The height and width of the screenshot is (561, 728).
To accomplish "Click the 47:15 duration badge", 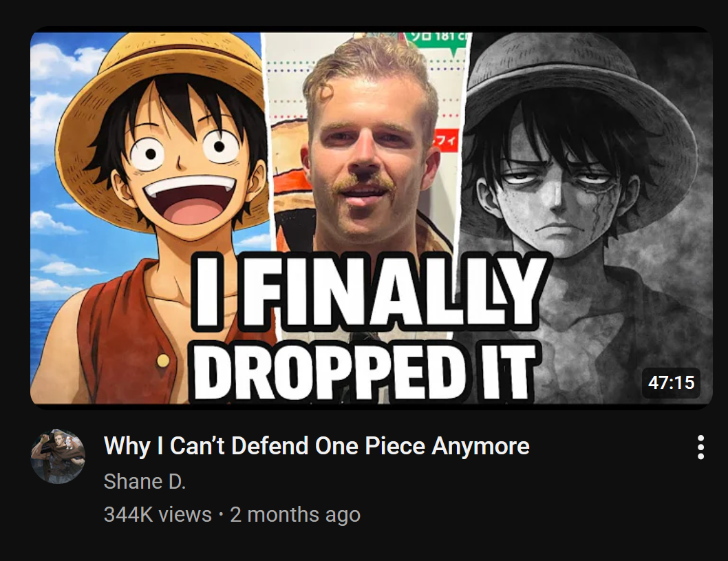I will [671, 383].
